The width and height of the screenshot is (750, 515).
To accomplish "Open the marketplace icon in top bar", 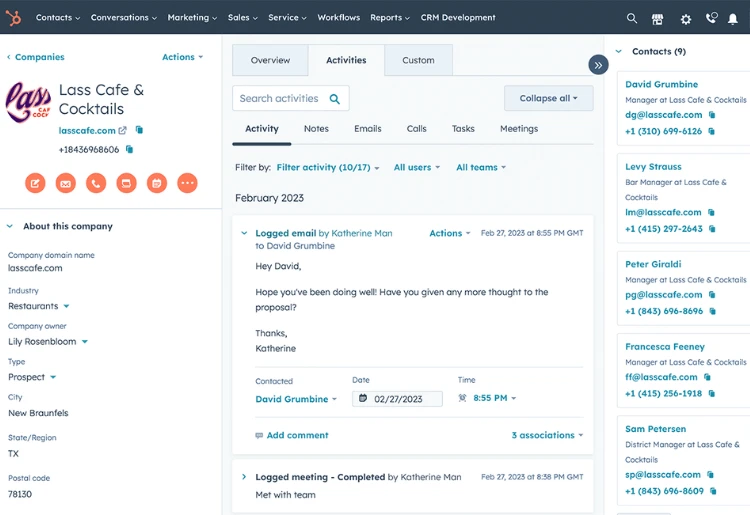I will point(657,18).
